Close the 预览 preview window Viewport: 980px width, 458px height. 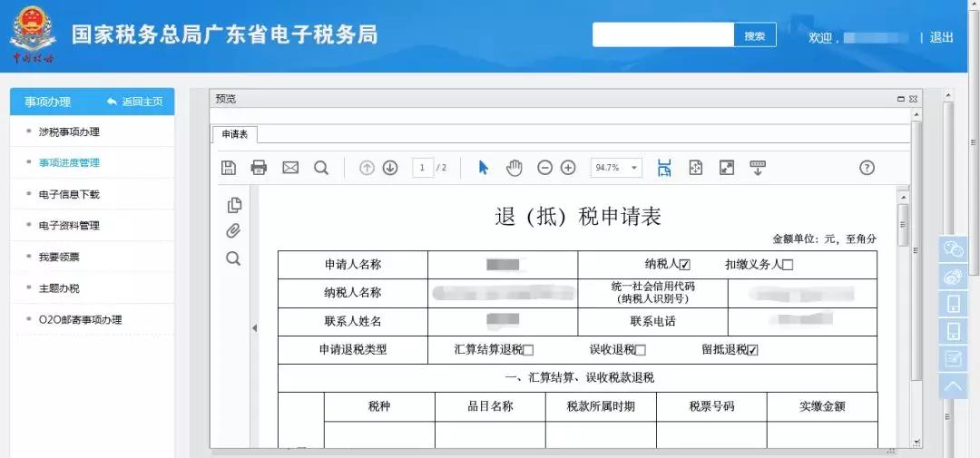(x=913, y=99)
